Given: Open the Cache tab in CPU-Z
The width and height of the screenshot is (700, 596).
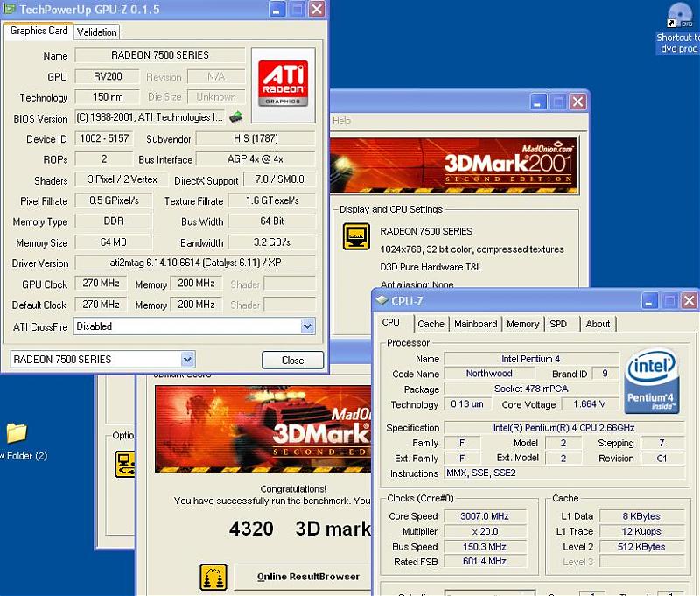Looking at the screenshot, I should (x=430, y=324).
